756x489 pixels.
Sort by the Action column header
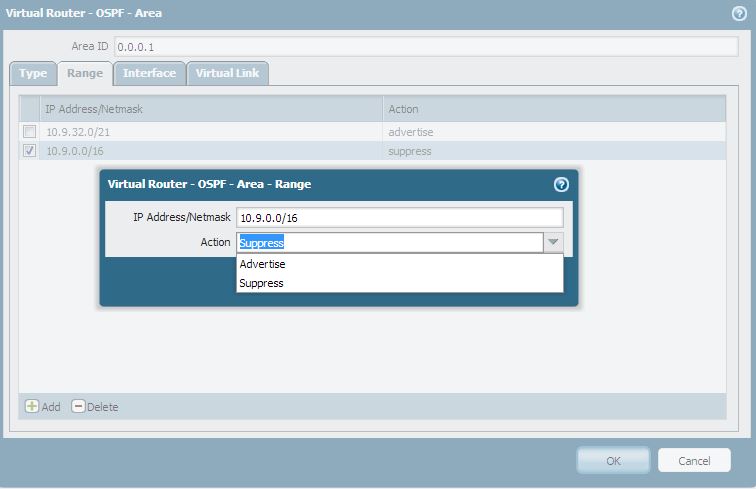click(554, 109)
